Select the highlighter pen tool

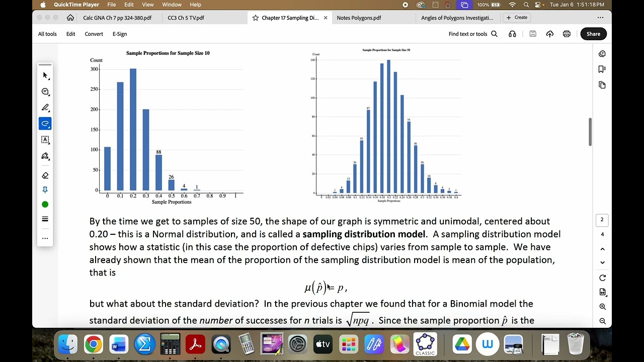tap(45, 108)
